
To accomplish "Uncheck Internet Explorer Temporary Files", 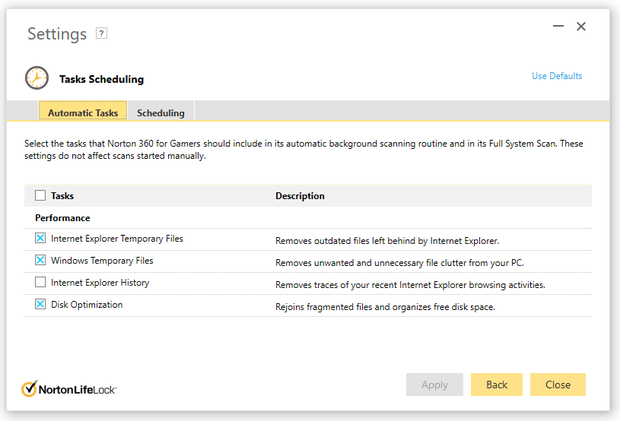I will 40,239.
